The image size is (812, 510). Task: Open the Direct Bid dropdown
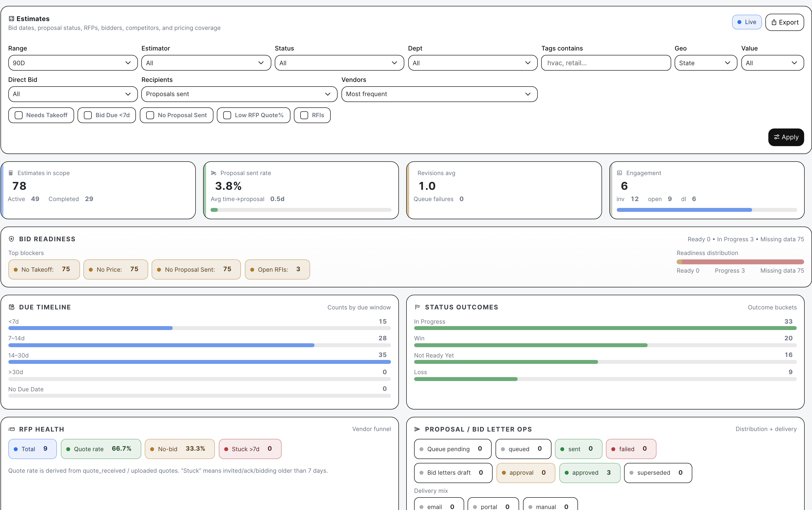tap(73, 94)
